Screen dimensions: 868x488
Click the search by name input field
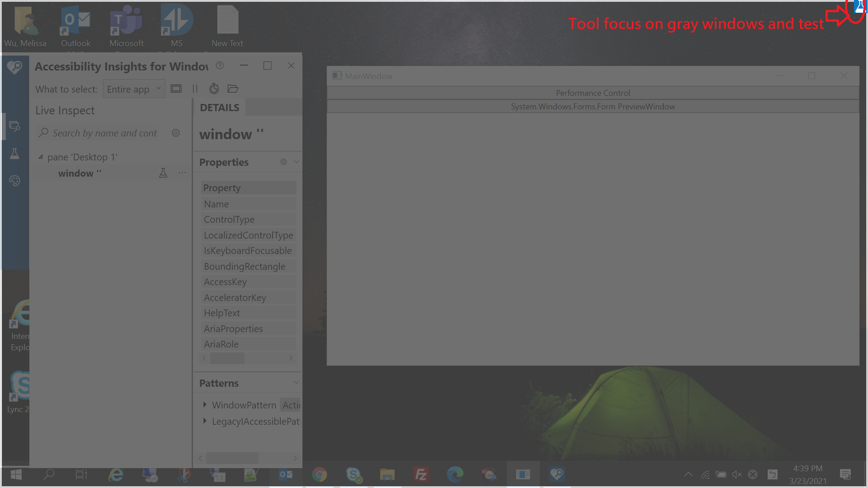[104, 133]
